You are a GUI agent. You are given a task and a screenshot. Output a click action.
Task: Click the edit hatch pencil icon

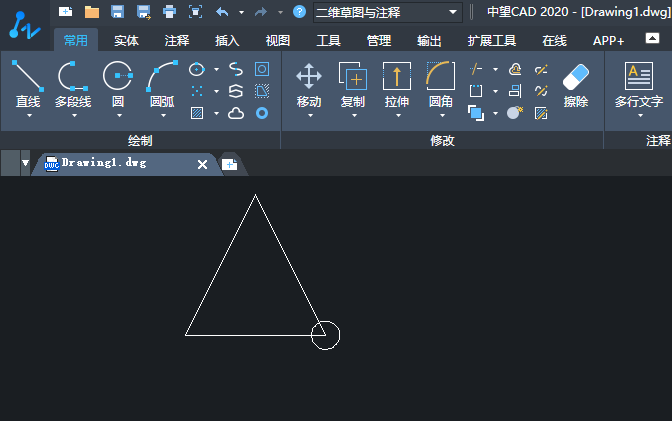coord(541,113)
